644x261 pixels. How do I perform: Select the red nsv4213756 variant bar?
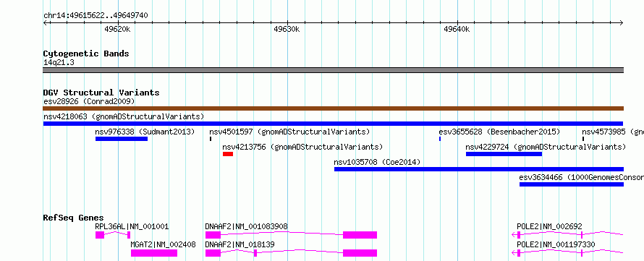(228, 154)
